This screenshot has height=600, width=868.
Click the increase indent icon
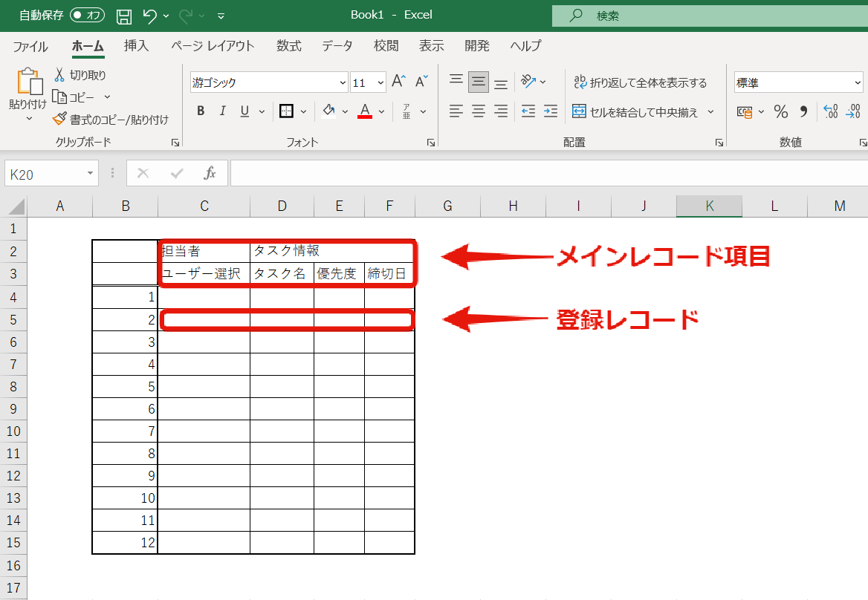[x=550, y=111]
